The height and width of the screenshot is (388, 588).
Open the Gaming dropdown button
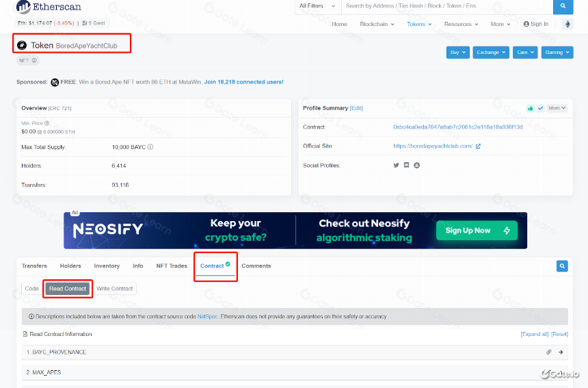(557, 53)
